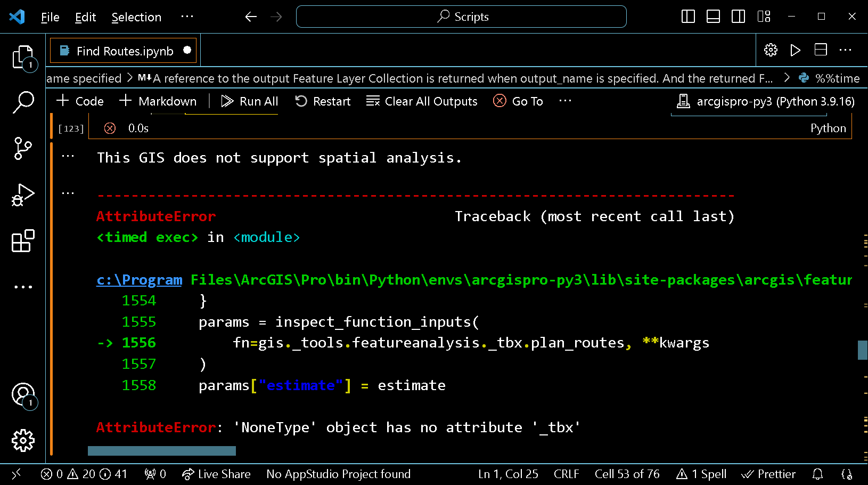Open Source Control view

(x=23, y=148)
